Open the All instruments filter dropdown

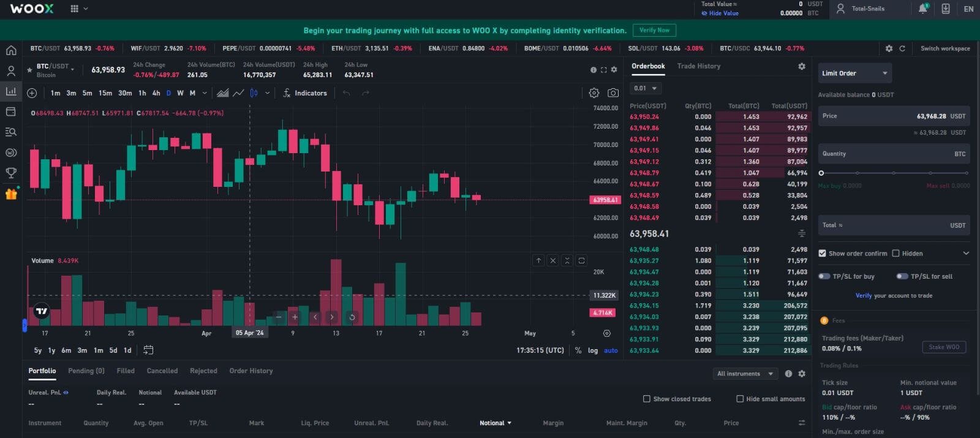click(x=745, y=374)
